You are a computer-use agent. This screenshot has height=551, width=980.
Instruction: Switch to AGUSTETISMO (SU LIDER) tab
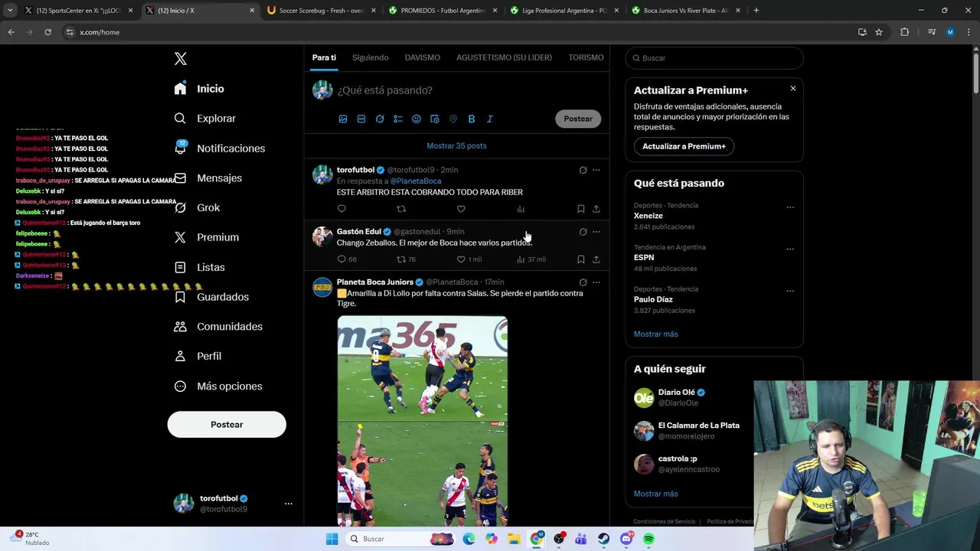[504, 57]
